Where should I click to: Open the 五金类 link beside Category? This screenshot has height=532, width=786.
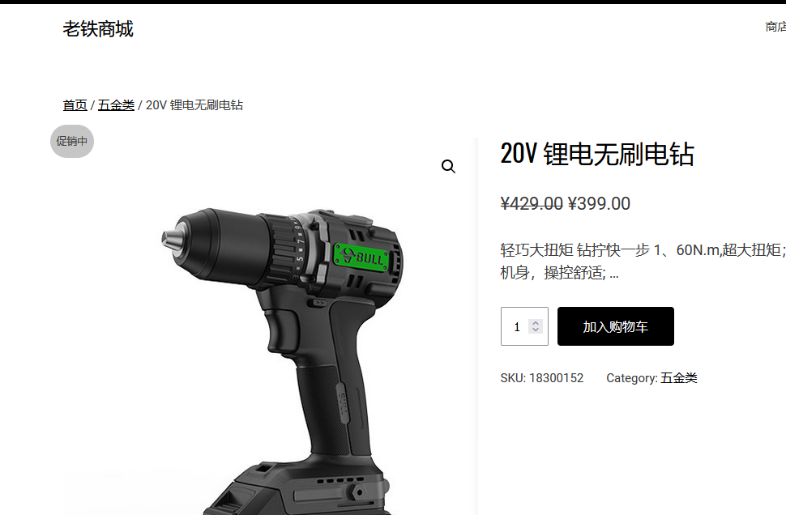point(679,377)
